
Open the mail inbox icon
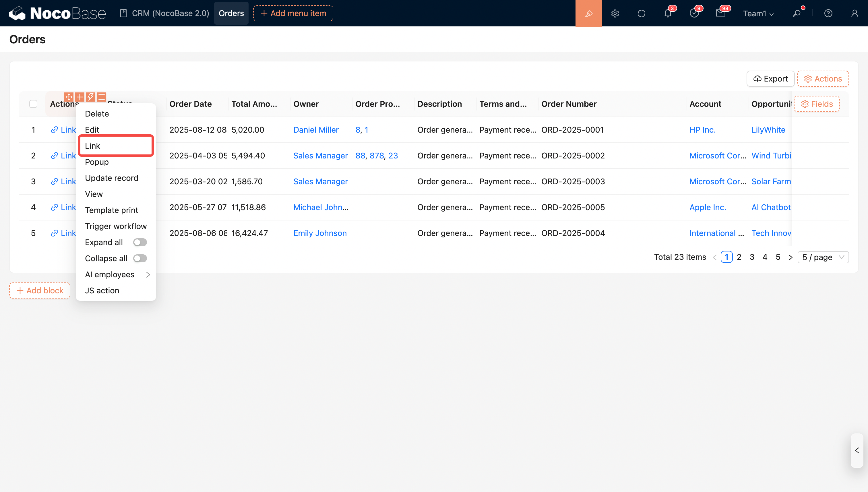(720, 13)
